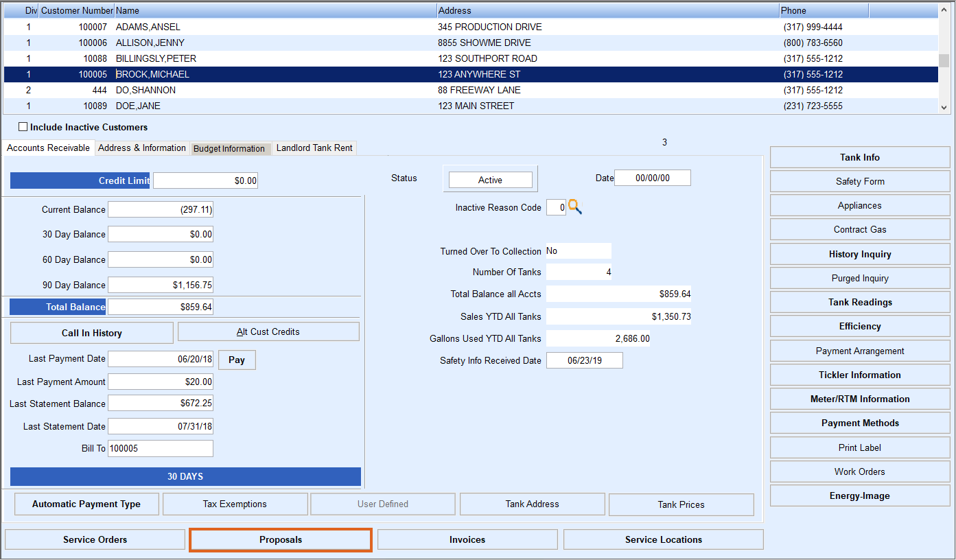This screenshot has height=560, width=956.
Task: View Call In History
Action: (x=92, y=334)
